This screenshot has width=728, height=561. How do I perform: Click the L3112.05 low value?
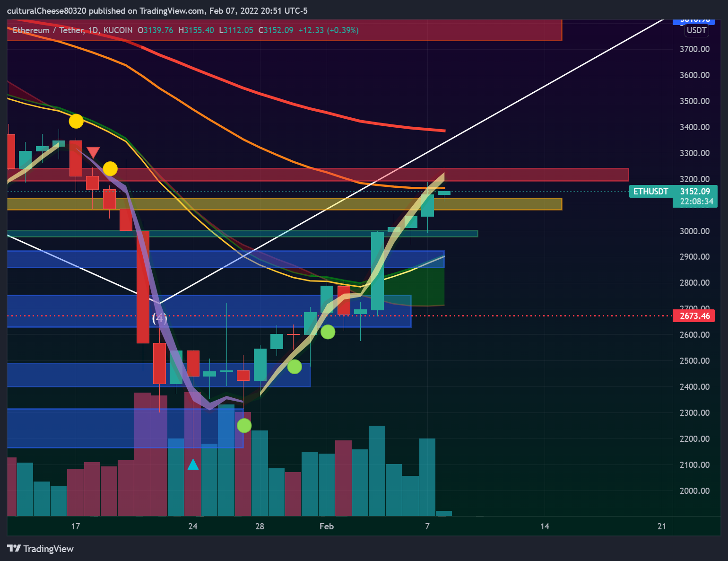pos(236,30)
